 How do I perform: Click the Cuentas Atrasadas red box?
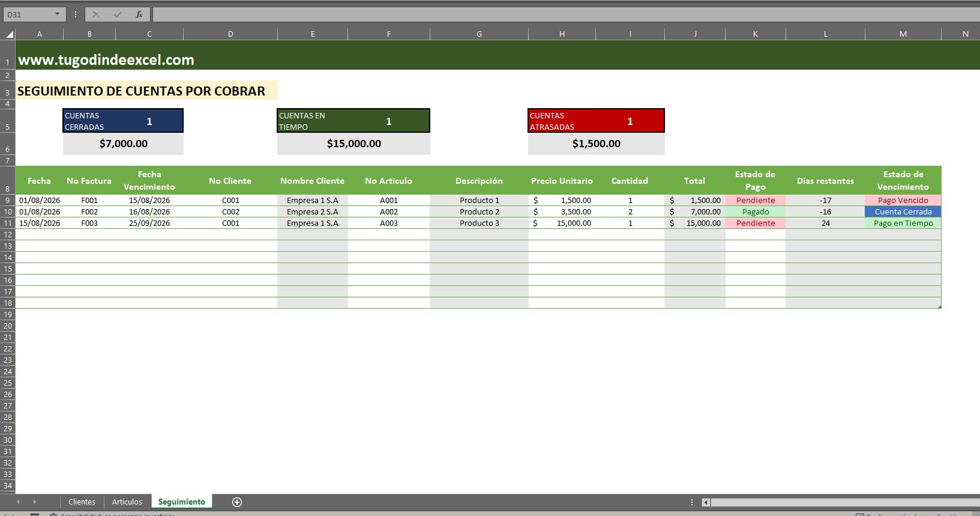596,121
